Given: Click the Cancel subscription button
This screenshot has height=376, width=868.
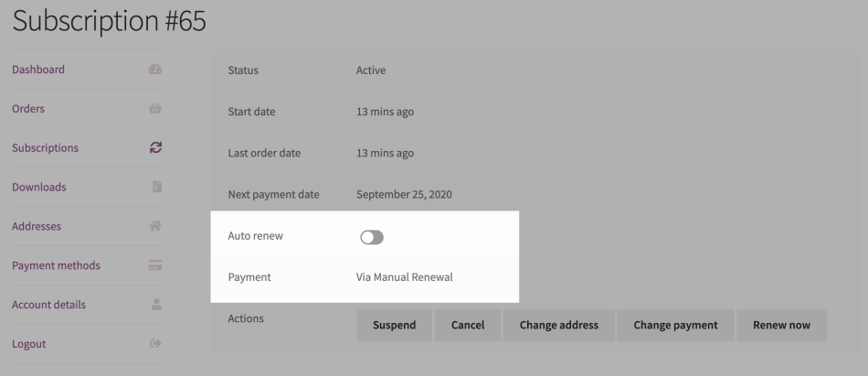Looking at the screenshot, I should pyautogui.click(x=468, y=325).
